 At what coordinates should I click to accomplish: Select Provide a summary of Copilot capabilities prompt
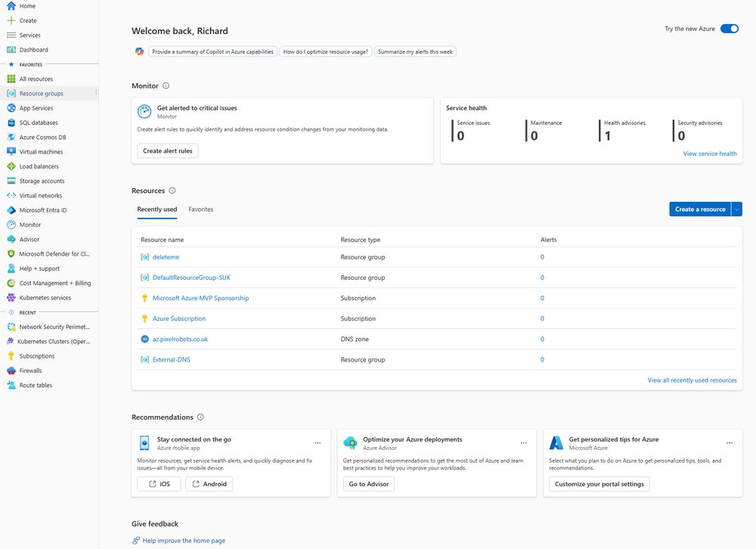pyautogui.click(x=212, y=51)
